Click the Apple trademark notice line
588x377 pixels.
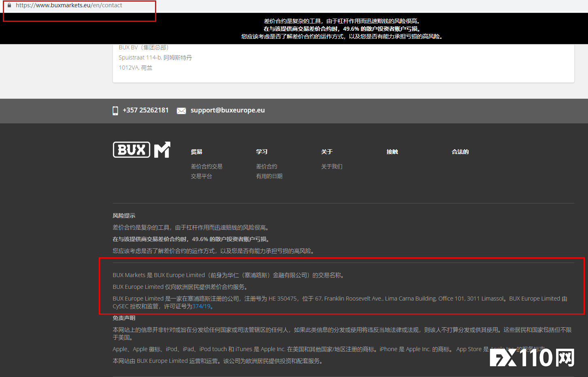click(x=329, y=349)
